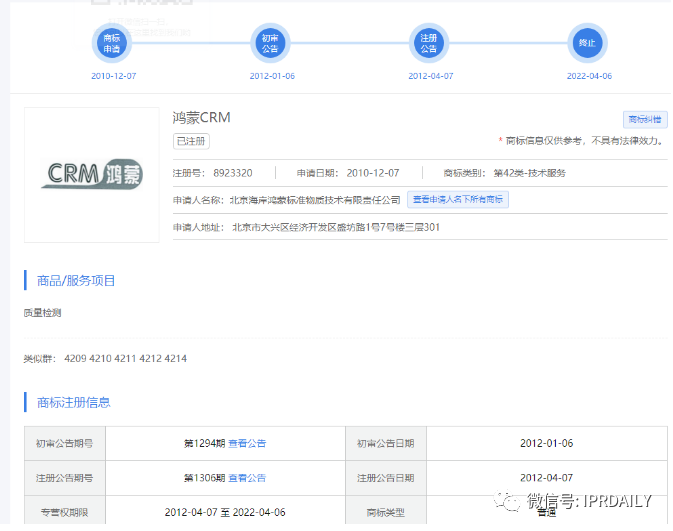Select trademark class 第42类-技术服务

[530, 173]
